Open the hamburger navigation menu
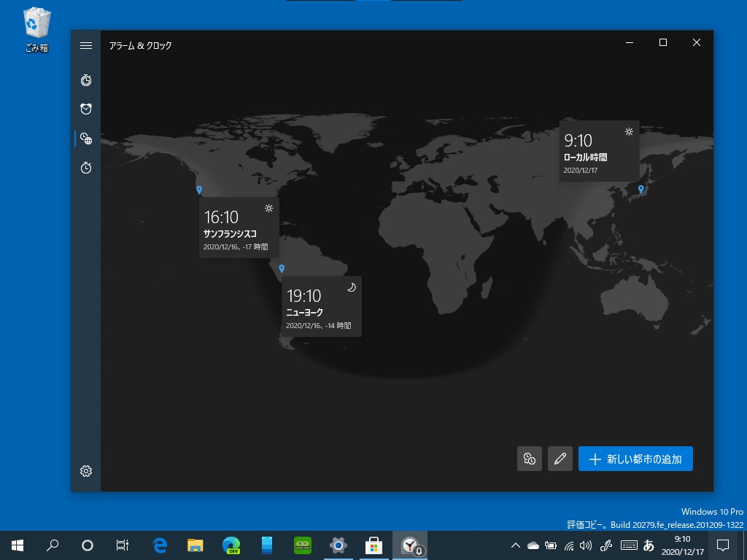This screenshot has height=560, width=747. [x=86, y=46]
